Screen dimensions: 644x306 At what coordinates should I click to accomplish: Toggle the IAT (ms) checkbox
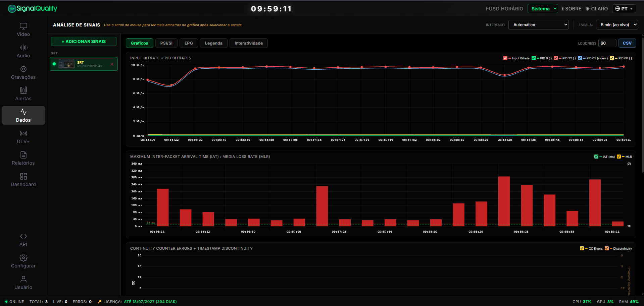click(x=596, y=157)
